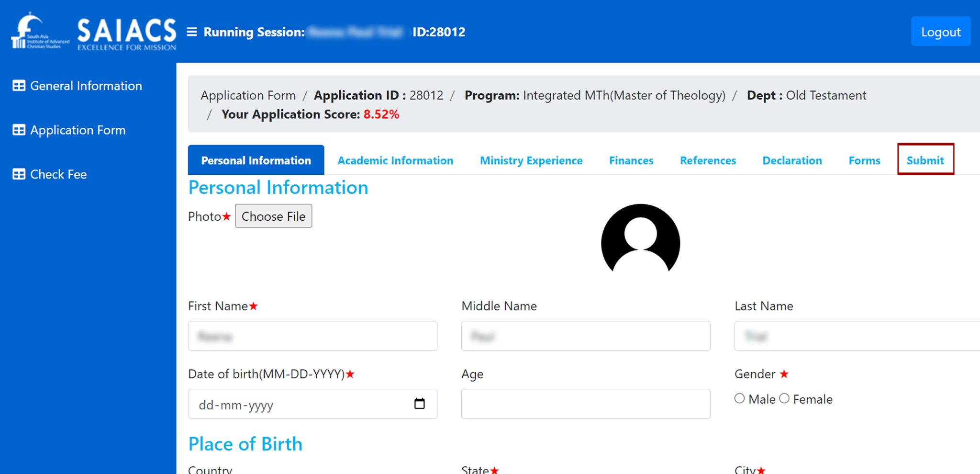Click the grid icon beside Application Form
Viewport: 980px width, 474px height.
[19, 130]
